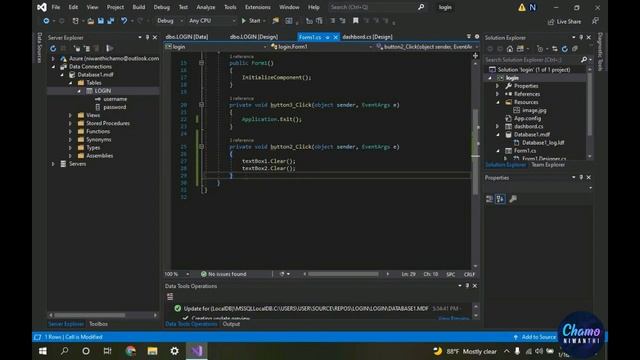
Task: Click Connect to Server icon in Server Explorer
Action: (87, 49)
